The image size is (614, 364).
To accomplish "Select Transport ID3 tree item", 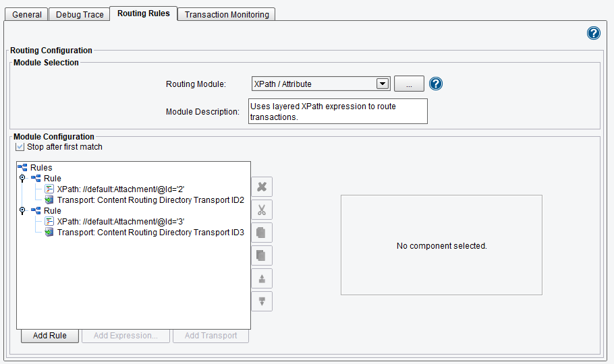I will (x=150, y=233).
